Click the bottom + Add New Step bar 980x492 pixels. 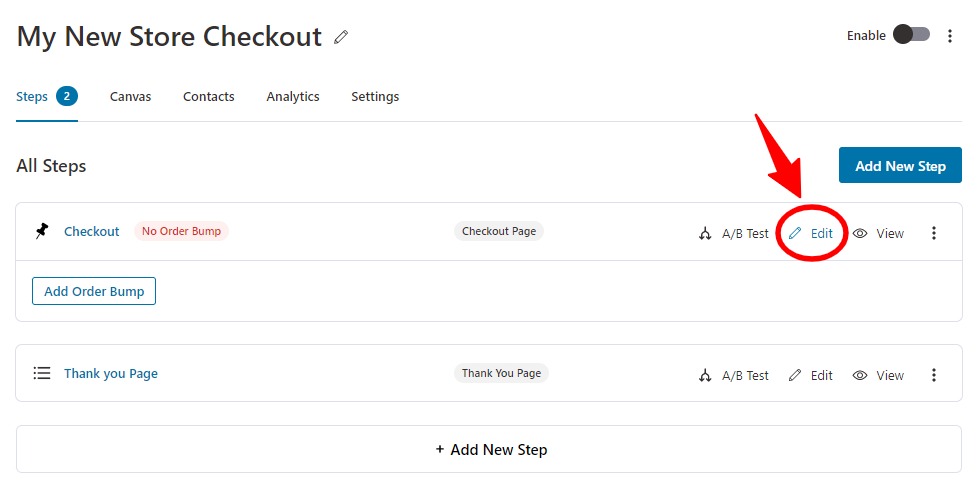(489, 449)
